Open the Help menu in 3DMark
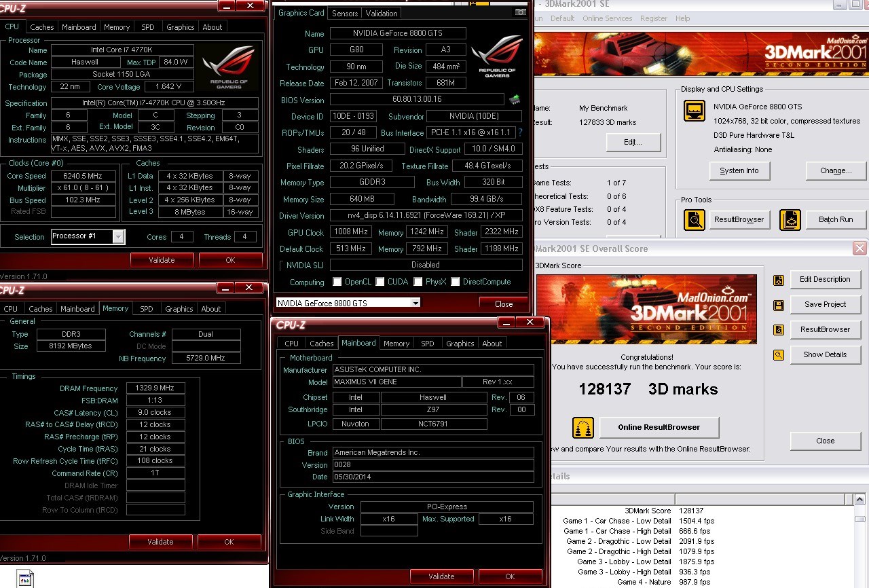Screen dimensions: 869x588 [x=682, y=18]
